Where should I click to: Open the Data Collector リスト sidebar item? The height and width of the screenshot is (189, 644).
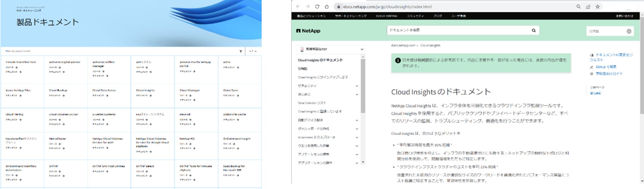point(312,103)
